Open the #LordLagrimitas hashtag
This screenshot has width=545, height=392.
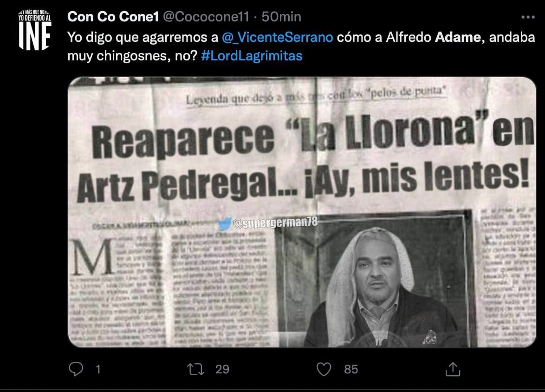click(252, 56)
